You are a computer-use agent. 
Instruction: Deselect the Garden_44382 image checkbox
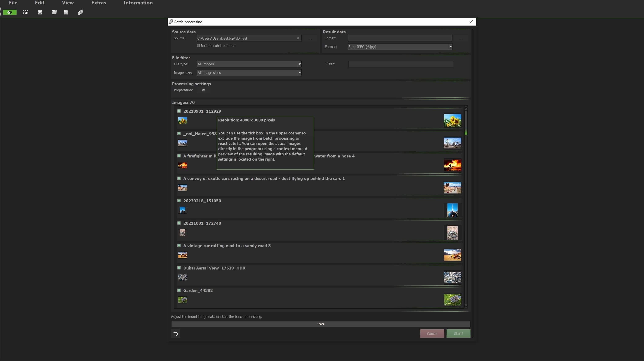pyautogui.click(x=179, y=290)
